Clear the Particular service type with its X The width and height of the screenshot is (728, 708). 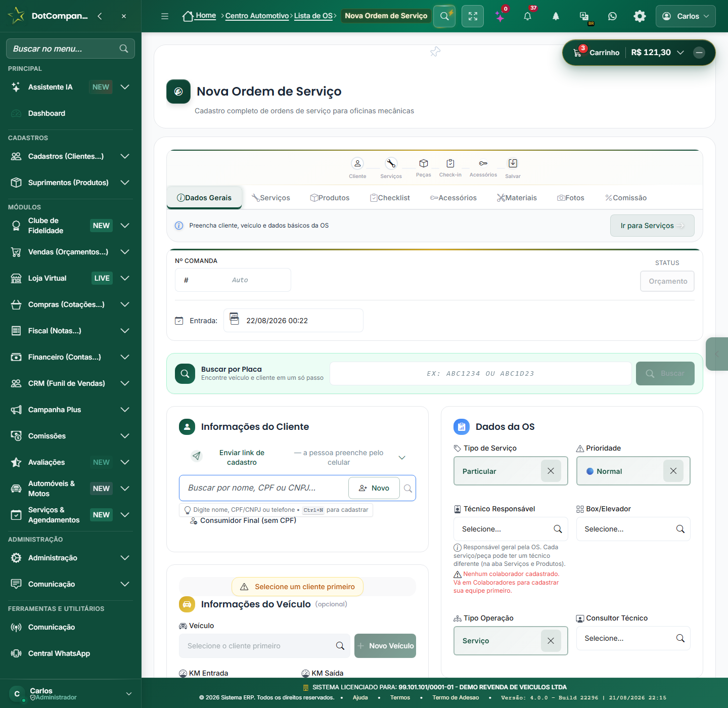coord(551,471)
